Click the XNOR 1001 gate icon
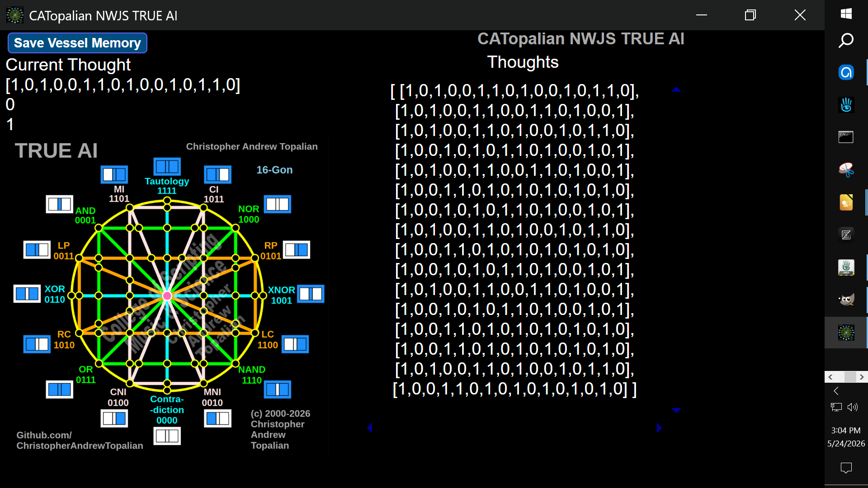Image resolution: width=868 pixels, height=488 pixels. click(311, 294)
